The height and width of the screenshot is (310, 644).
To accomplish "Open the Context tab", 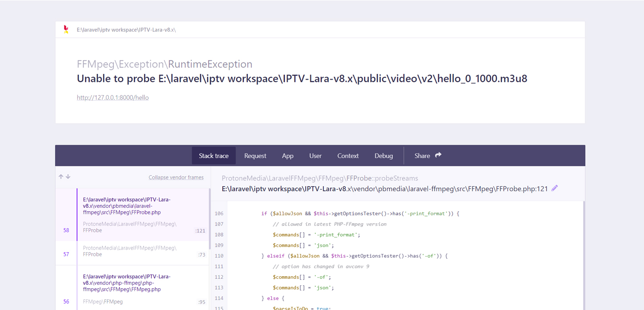I will 348,156.
